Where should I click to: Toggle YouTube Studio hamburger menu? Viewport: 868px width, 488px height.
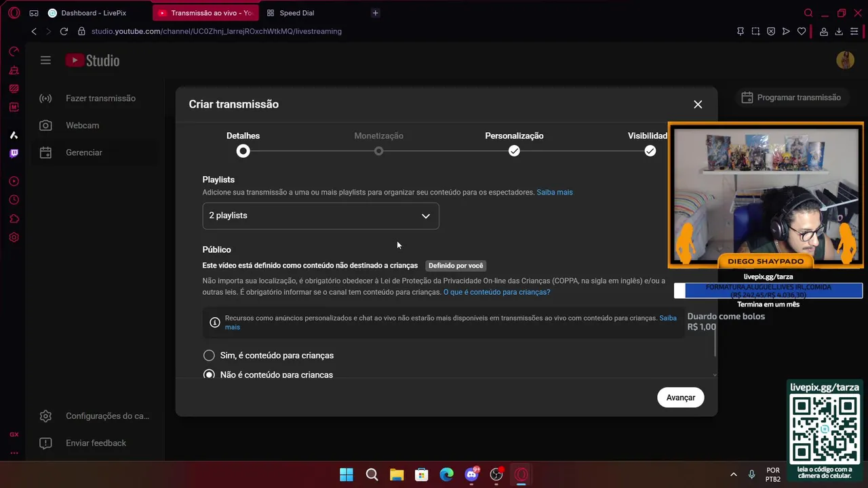(x=45, y=60)
